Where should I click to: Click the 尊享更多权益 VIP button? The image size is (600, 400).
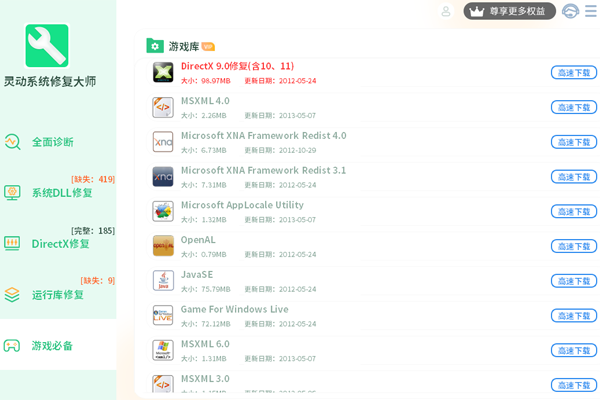point(510,12)
